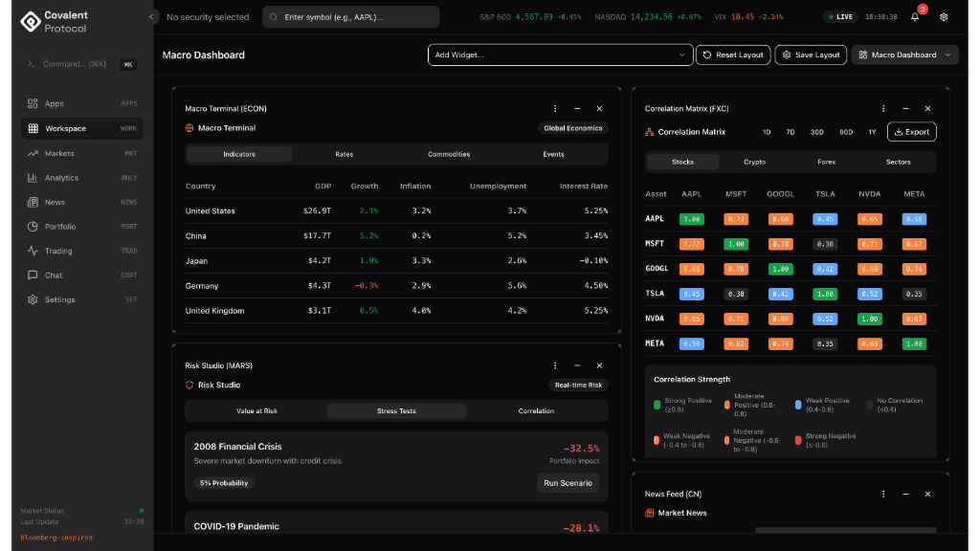Screen dimensions: 980x551
Task: Collapse the sidebar with chevron arrow
Action: point(151,17)
